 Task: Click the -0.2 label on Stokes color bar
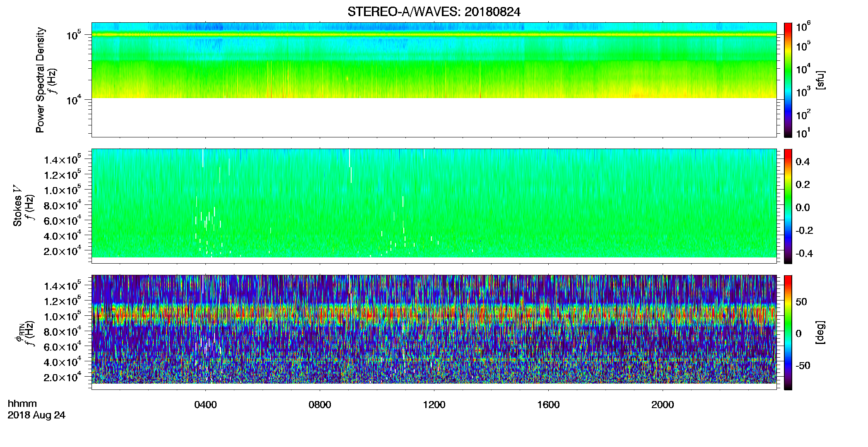point(804,231)
